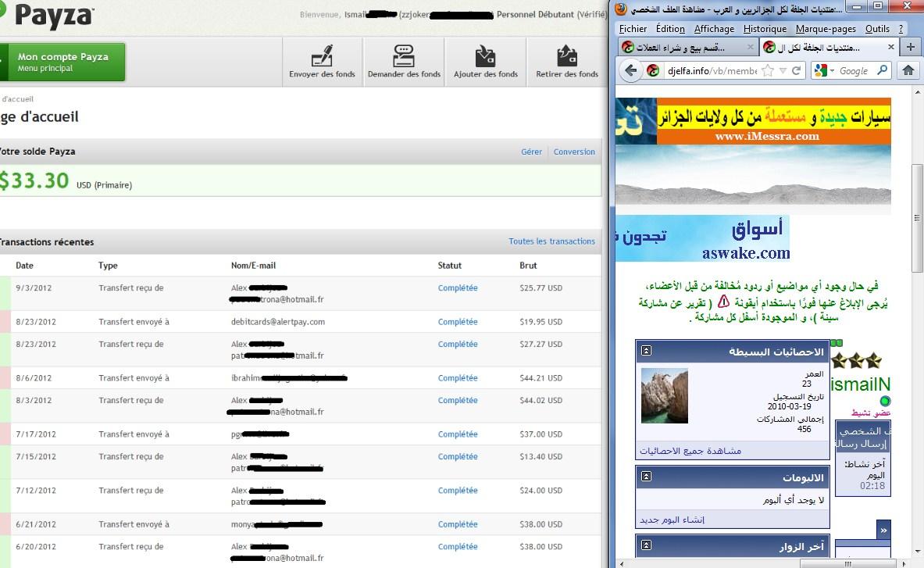924x568 pixels.
Task: Click the Conversion link
Action: tap(574, 152)
